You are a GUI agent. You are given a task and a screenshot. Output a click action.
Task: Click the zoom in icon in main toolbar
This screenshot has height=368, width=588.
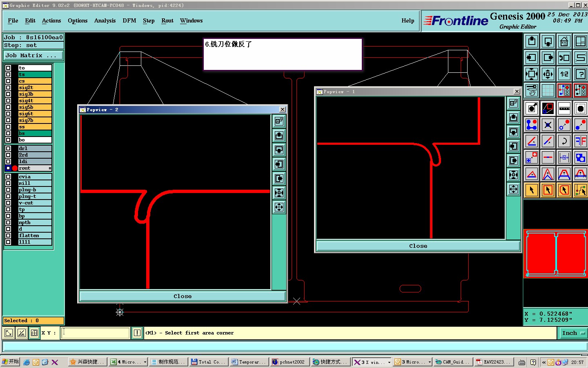coord(532,74)
